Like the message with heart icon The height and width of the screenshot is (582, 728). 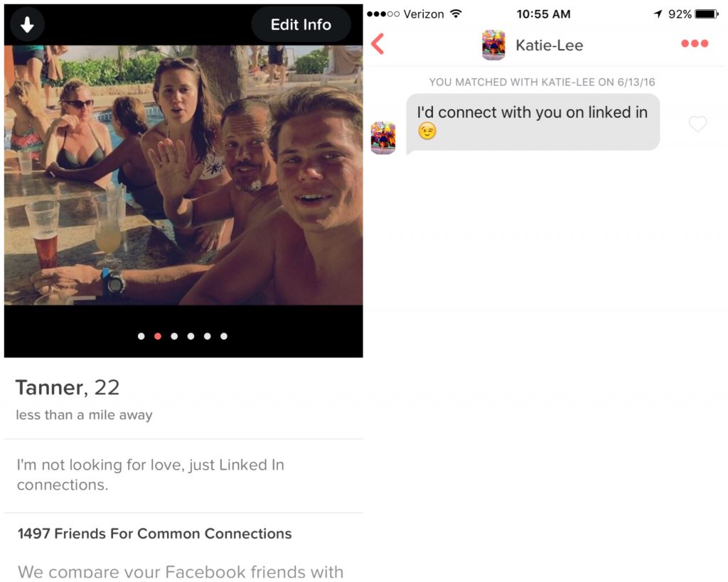[x=697, y=124]
